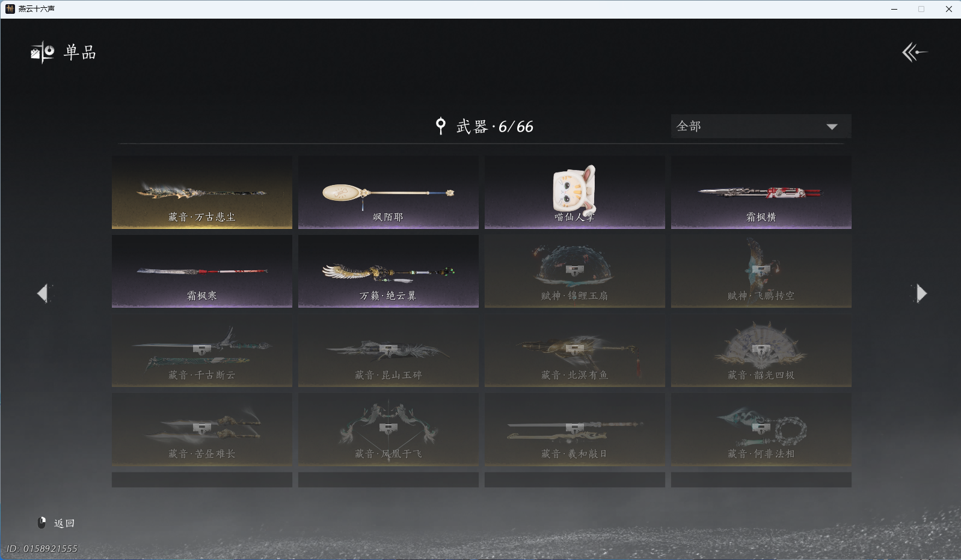The image size is (961, 560).
Task: Go to the previous page arrow
Action: click(x=43, y=293)
